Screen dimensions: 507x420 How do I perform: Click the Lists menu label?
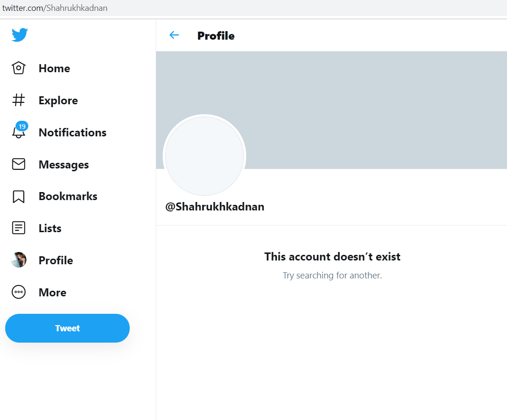click(x=50, y=228)
